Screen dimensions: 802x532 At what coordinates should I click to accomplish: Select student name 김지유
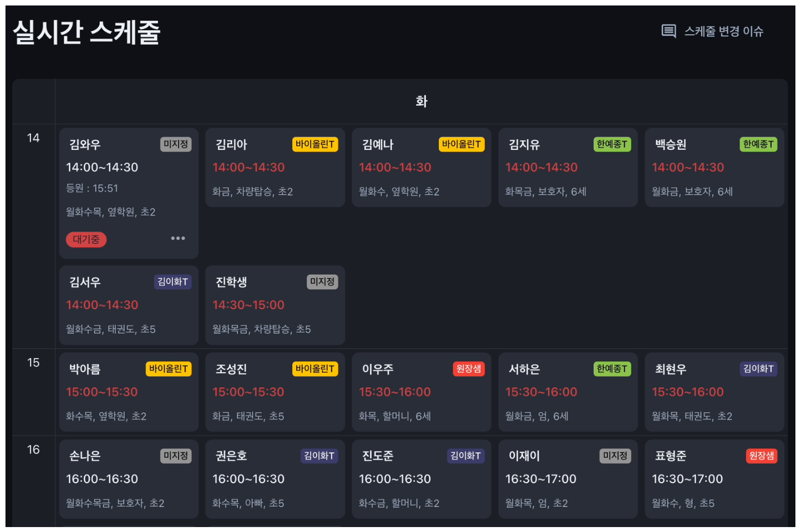524,145
